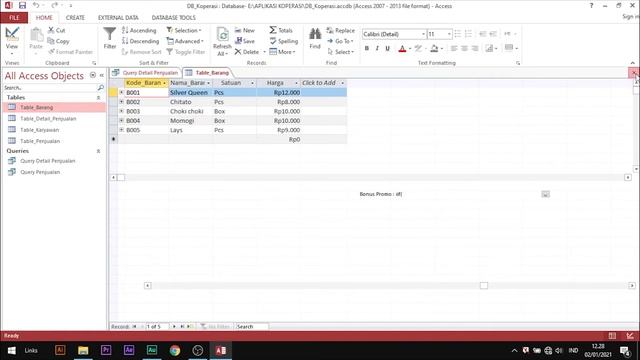This screenshot has width=640, height=360.
Task: Open the Go To dropdown
Action: coord(340,41)
